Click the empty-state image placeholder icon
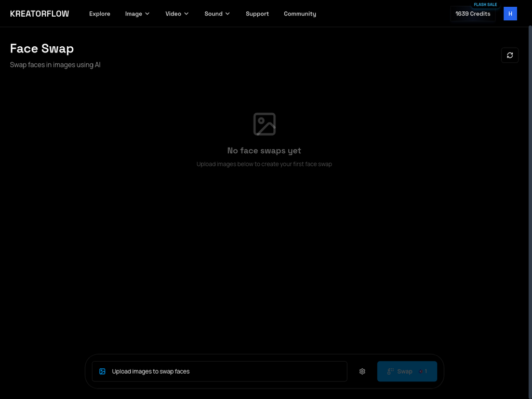 click(264, 124)
